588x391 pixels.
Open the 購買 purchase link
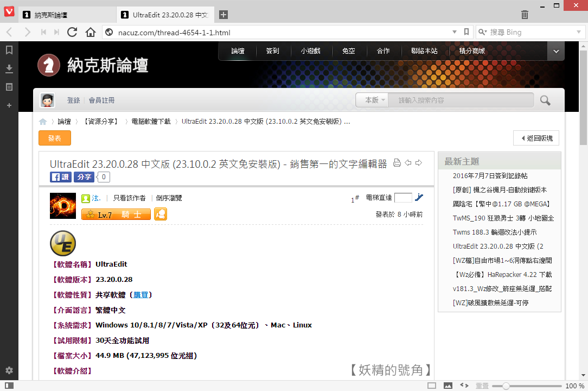coord(140,295)
